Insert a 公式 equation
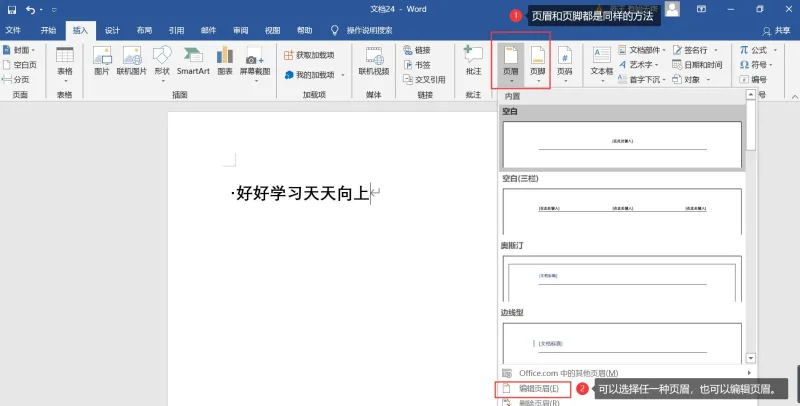 (758, 50)
